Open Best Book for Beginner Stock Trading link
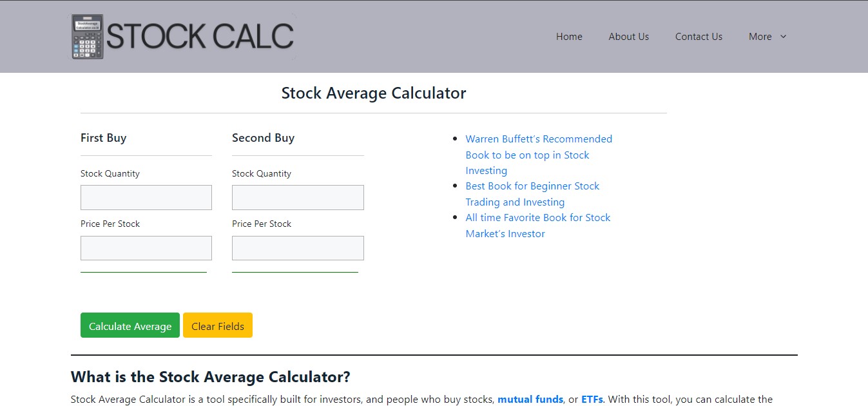Viewport: 868px width, 406px height. click(x=532, y=194)
